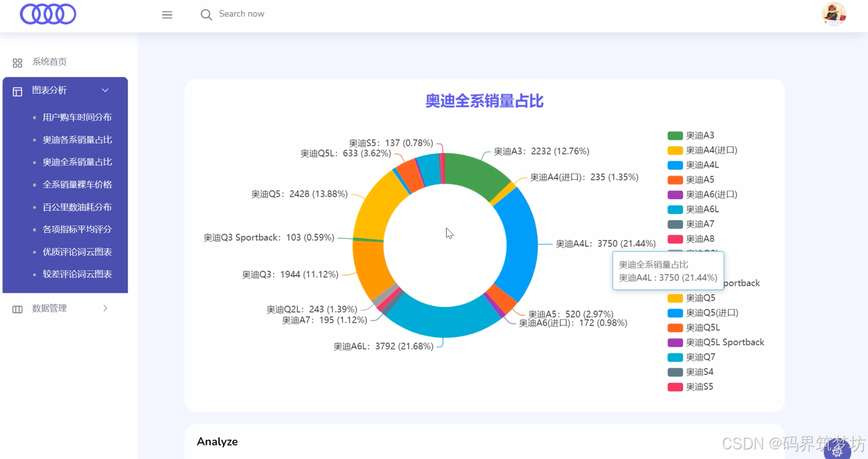Click the chart title 奥迪全系销量占比
The height and width of the screenshot is (459, 868).
485,101
